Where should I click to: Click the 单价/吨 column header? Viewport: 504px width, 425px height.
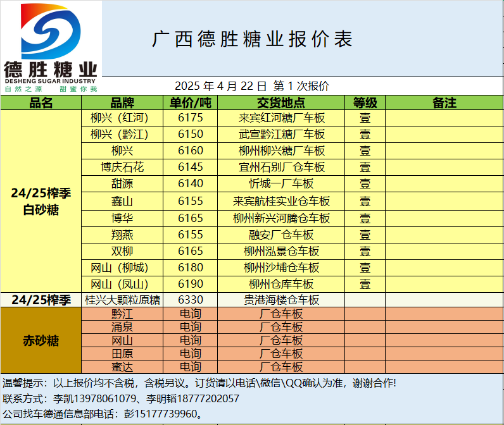tap(191, 103)
